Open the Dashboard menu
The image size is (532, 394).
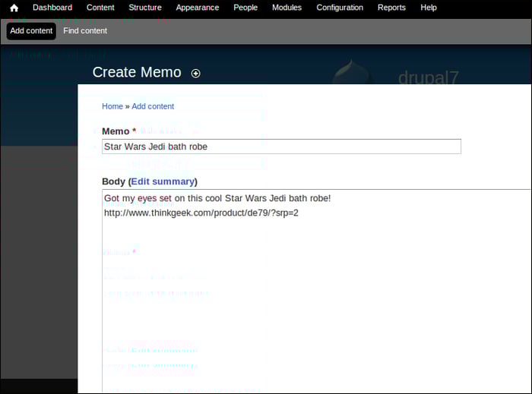(x=52, y=8)
